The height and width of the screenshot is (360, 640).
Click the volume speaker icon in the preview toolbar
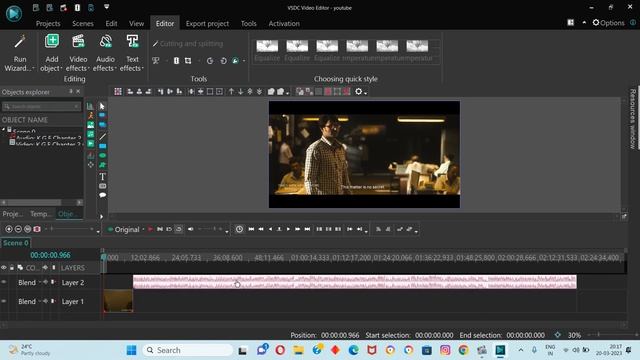tap(191, 229)
